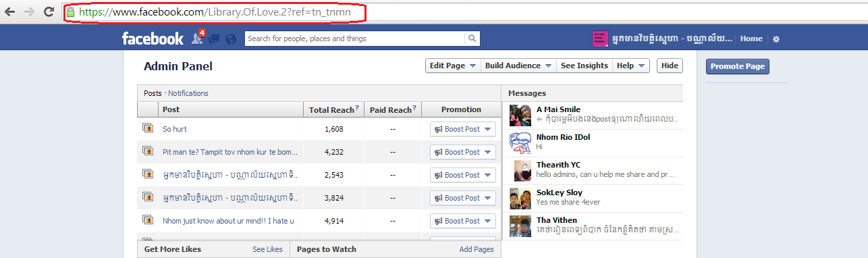Click the Post column header
Viewport: 868px width, 258px height.
232,109
